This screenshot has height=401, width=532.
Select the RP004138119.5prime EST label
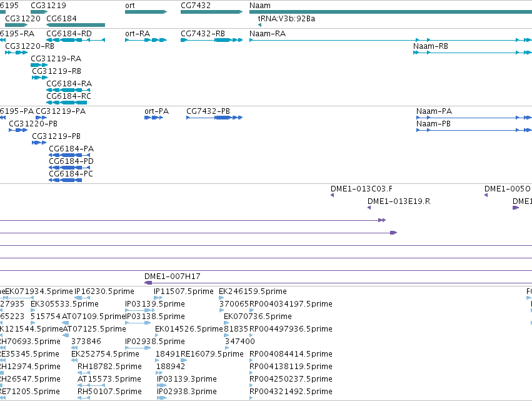pyautogui.click(x=291, y=367)
